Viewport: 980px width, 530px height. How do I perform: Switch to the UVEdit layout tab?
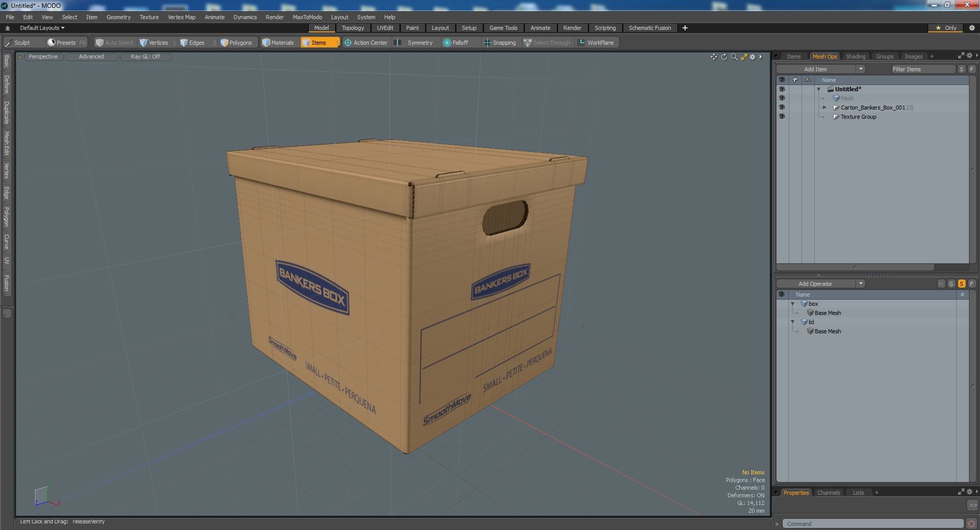[x=385, y=28]
